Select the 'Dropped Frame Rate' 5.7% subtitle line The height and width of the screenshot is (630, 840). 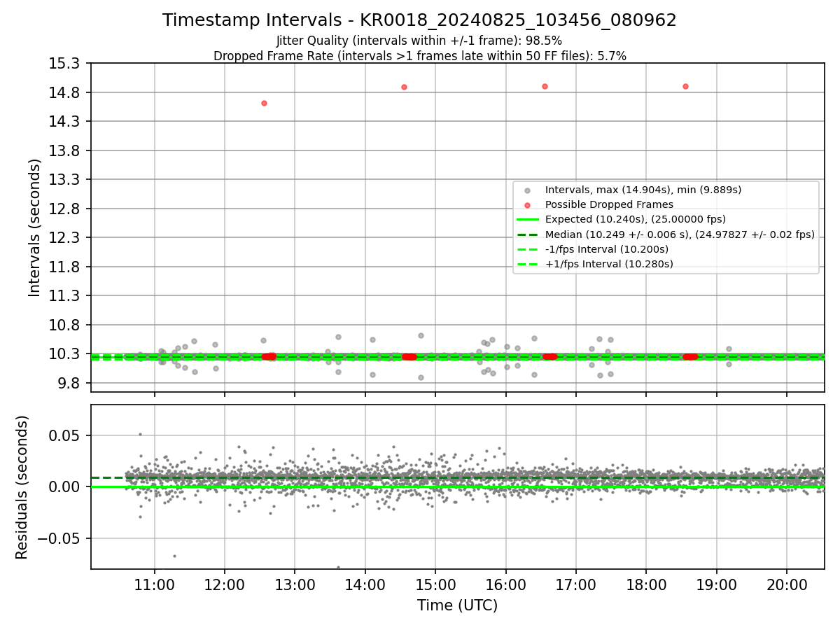419,56
